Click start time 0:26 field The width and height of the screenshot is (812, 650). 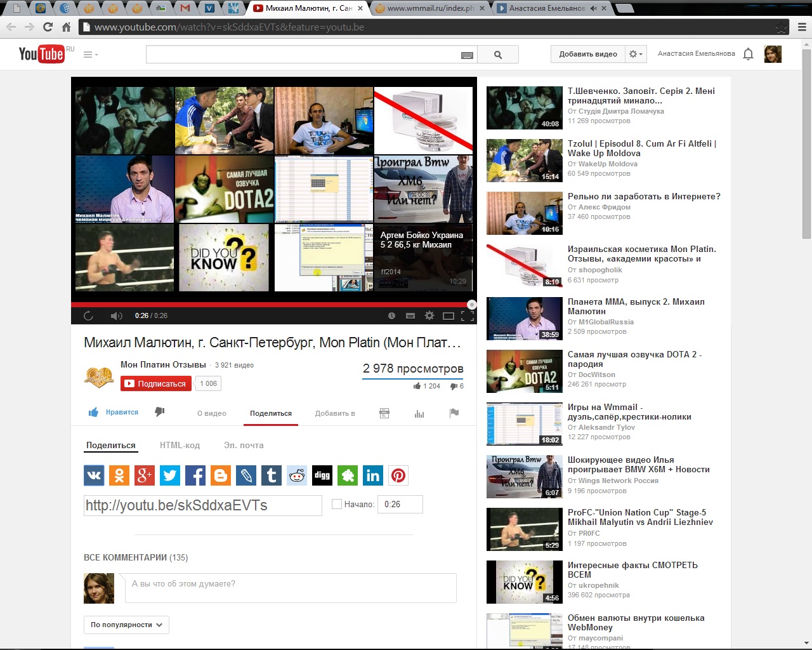[400, 504]
